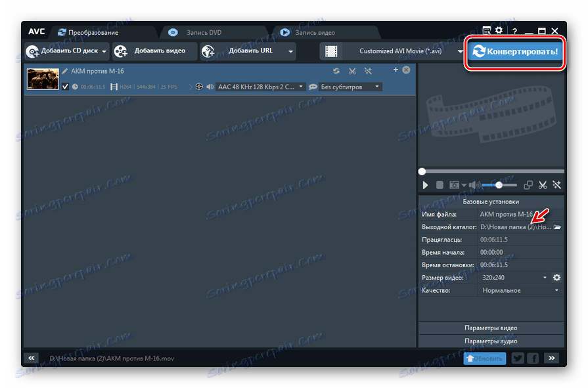Open the task list icon in the title bar
This screenshot has width=588, height=388.
487,31
